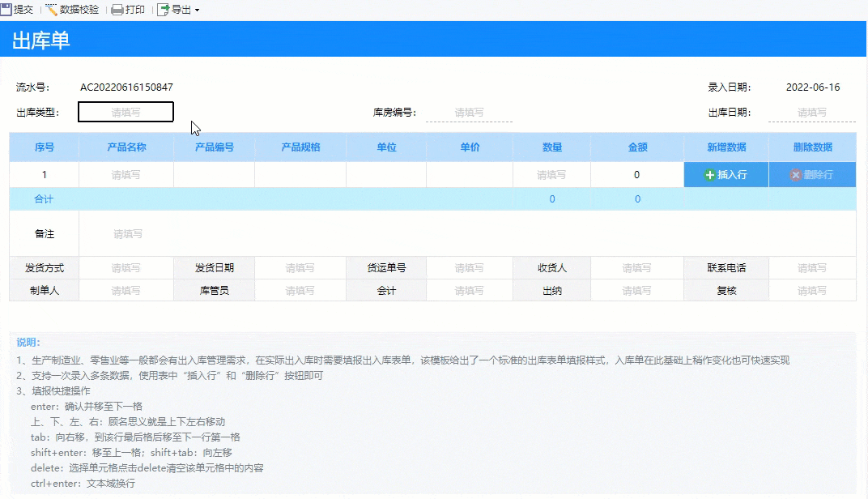Screen dimensions: 868x499
Task: Click the 金额 value 0 in row 1
Action: (637, 175)
